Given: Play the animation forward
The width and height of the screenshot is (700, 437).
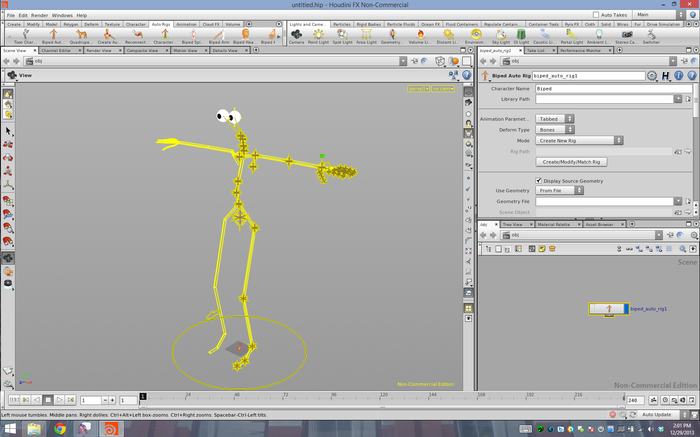Looking at the screenshot, I should point(59,400).
